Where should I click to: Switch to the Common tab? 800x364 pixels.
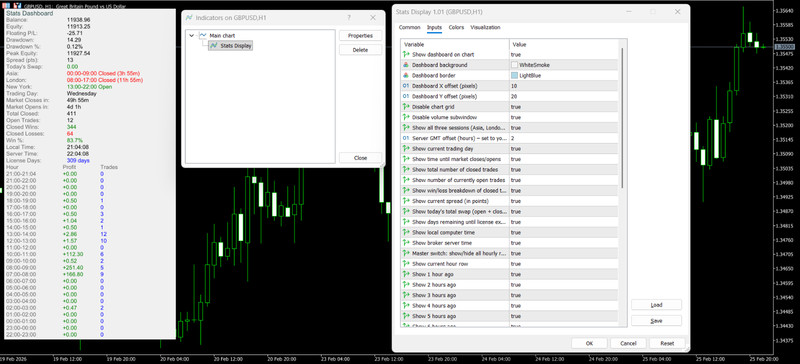[410, 28]
